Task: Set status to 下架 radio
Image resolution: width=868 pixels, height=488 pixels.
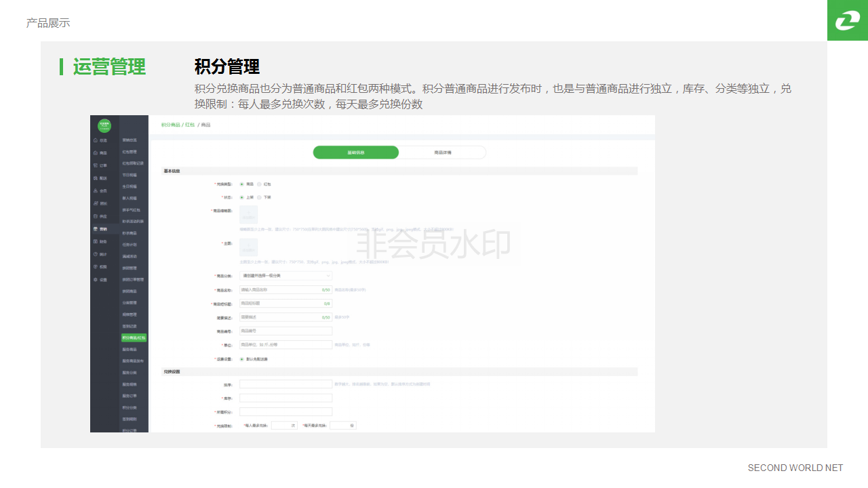Action: (x=260, y=197)
